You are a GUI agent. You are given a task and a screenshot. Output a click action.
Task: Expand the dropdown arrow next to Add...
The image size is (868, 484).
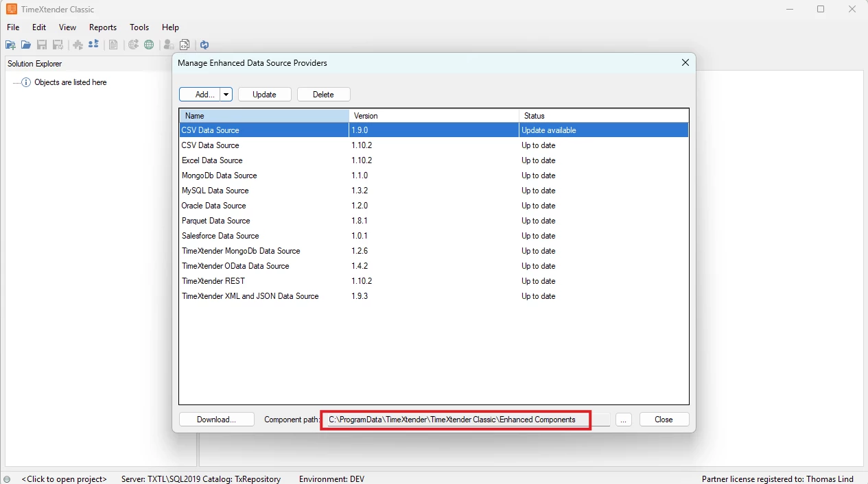[x=226, y=95]
